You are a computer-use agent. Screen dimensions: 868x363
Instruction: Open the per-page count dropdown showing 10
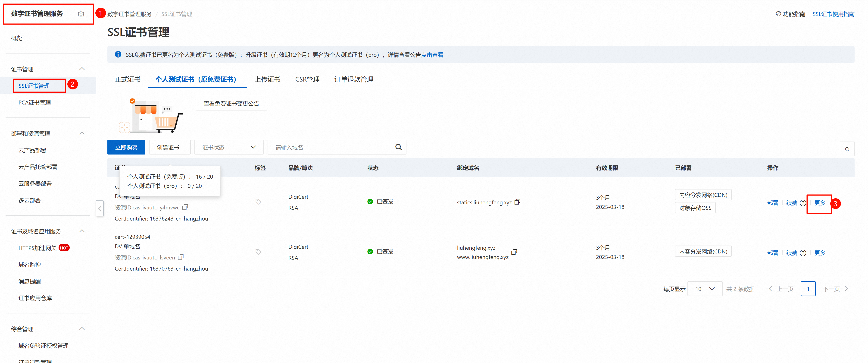pyautogui.click(x=705, y=288)
